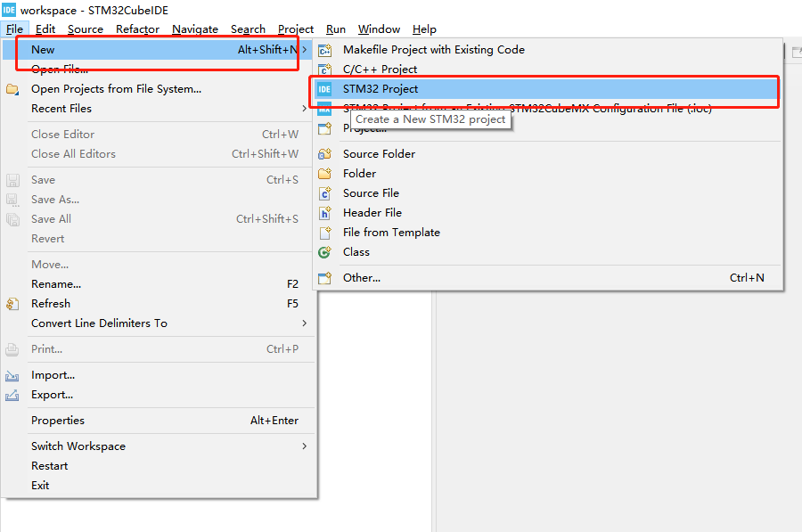Click the Folder icon in submenu
This screenshot has height=532, width=802.
tap(324, 174)
